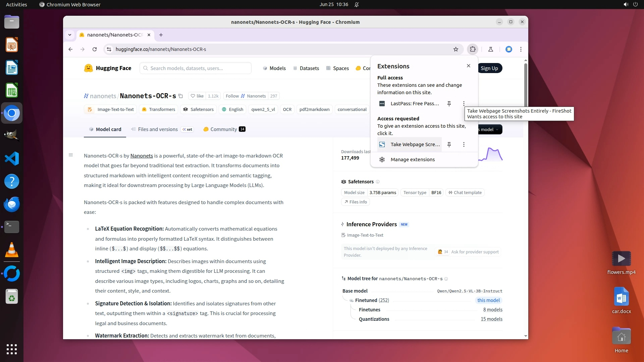This screenshot has width=644, height=362.
Task: Open FireShot extension more options menu
Action: tap(464, 144)
